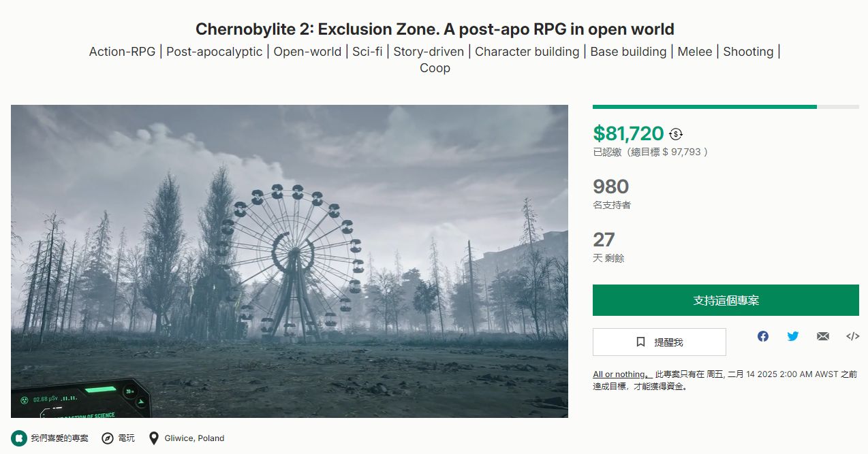
Task: Open the 我們喜愛的專案 label link
Action: pos(59,438)
